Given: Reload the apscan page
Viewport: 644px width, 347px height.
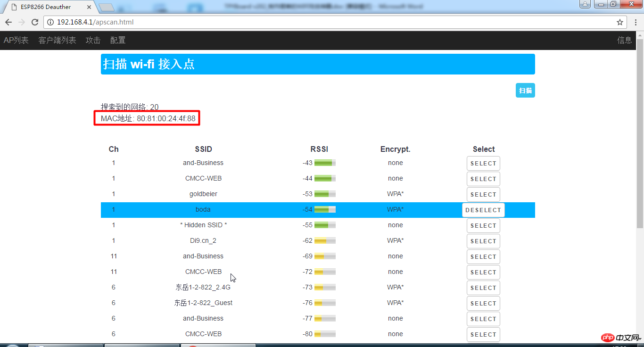Looking at the screenshot, I should click(x=35, y=22).
